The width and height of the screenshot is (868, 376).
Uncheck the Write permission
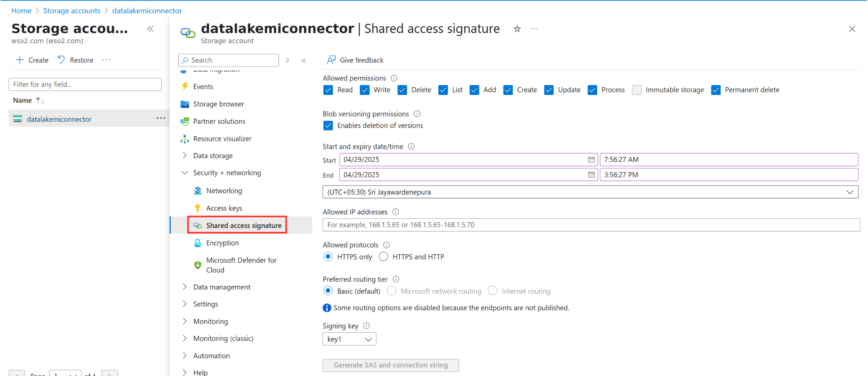click(x=364, y=90)
